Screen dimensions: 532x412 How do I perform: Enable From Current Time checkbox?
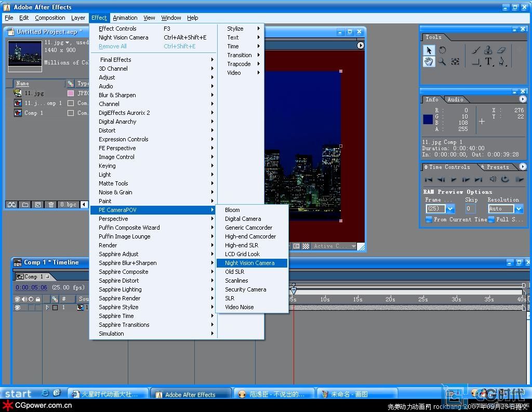(x=429, y=219)
